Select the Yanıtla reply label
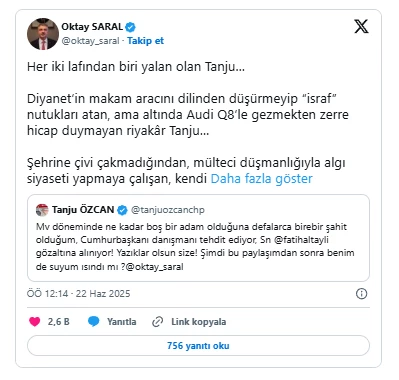This screenshot has width=399, height=380. click(121, 322)
